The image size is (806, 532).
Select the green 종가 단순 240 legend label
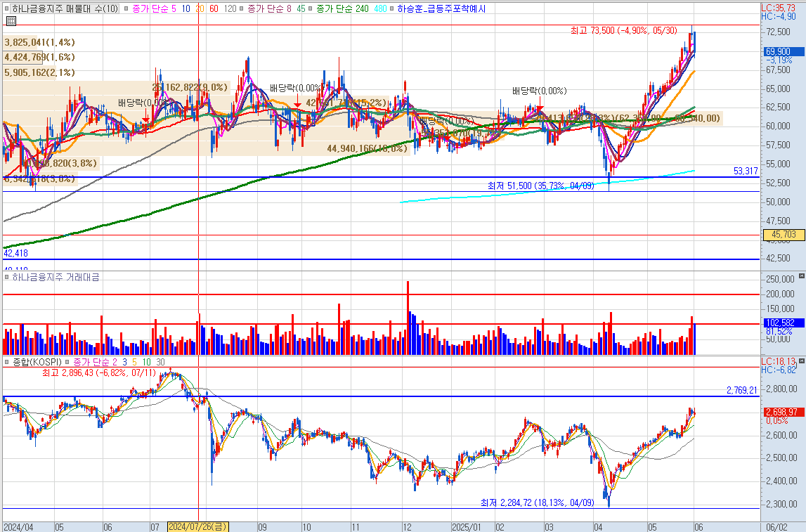pos(342,8)
